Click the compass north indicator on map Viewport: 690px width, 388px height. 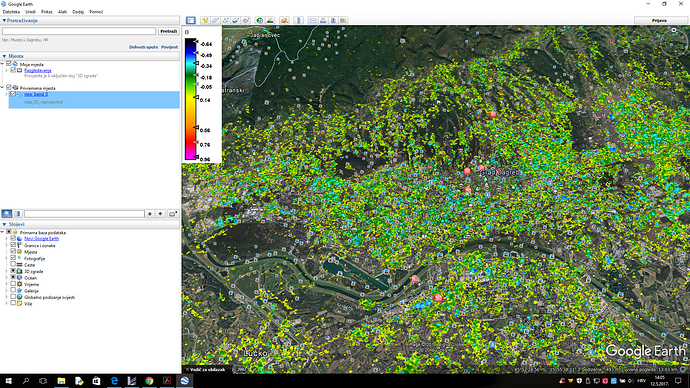point(674,30)
